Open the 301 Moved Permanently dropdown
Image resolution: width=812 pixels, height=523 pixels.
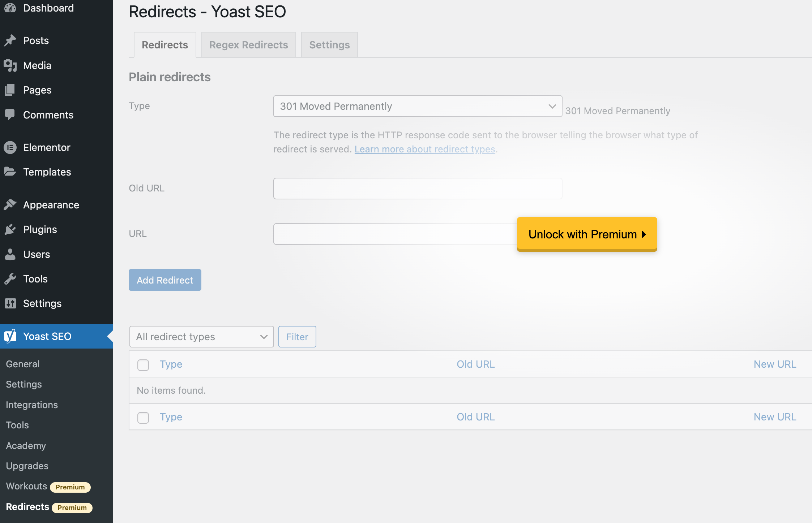tap(418, 106)
